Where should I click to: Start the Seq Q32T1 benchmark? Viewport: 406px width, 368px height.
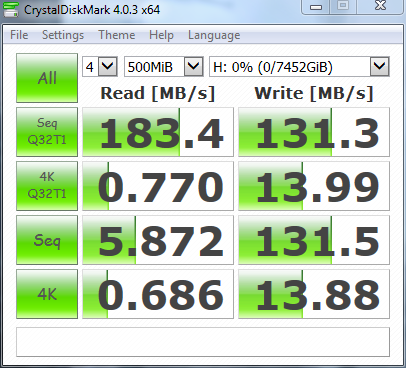[x=47, y=132]
